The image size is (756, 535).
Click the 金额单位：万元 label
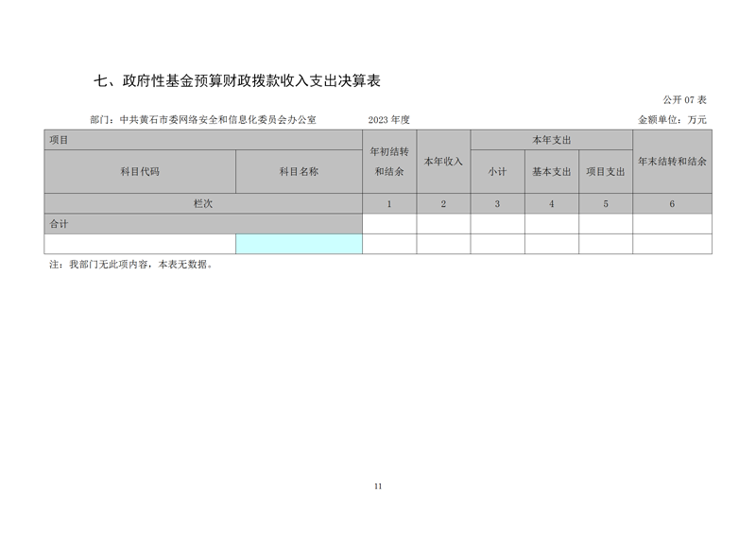tap(672, 120)
